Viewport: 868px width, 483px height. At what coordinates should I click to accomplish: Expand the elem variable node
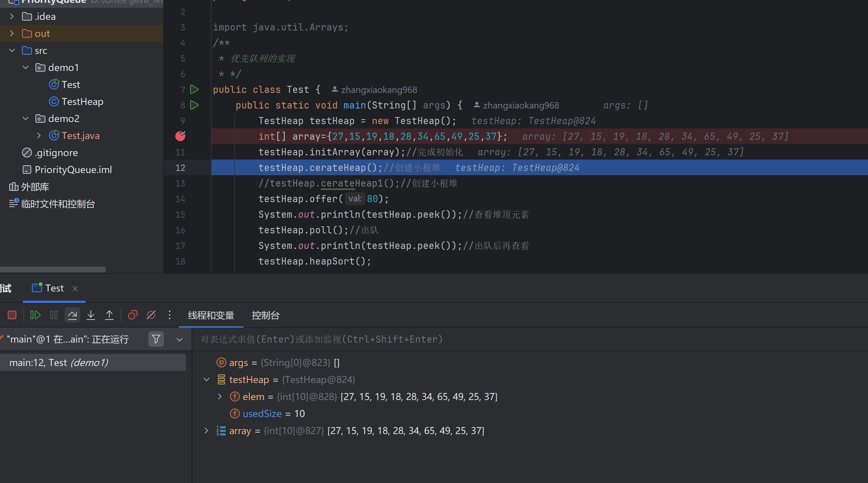(219, 396)
